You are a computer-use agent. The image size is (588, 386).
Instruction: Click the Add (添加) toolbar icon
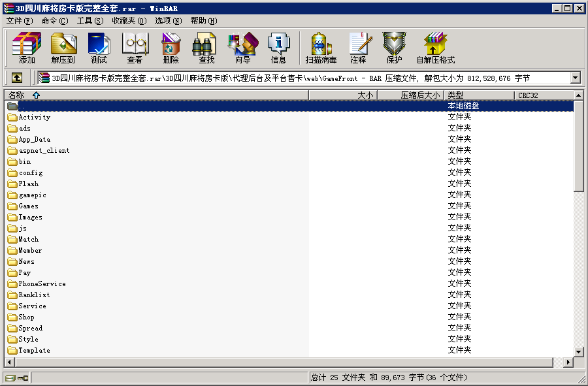pyautogui.click(x=27, y=48)
